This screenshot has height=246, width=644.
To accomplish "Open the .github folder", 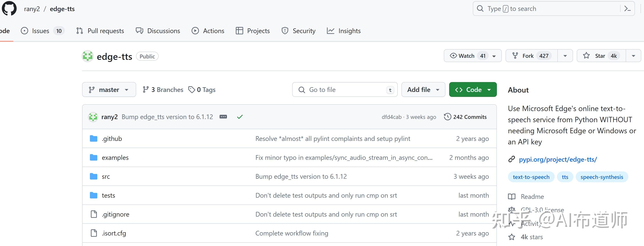I will pyautogui.click(x=112, y=138).
